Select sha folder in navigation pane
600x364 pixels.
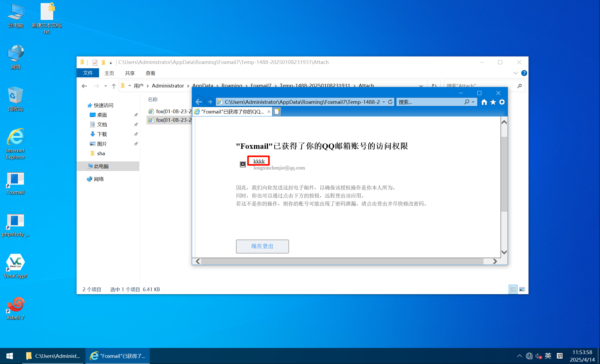[x=101, y=153]
